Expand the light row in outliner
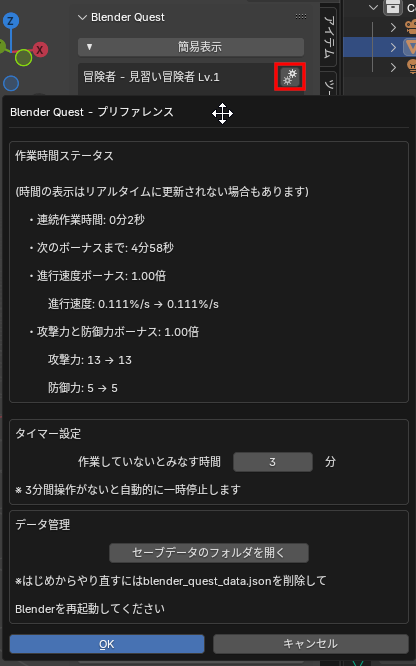The width and height of the screenshot is (416, 666). click(393, 67)
